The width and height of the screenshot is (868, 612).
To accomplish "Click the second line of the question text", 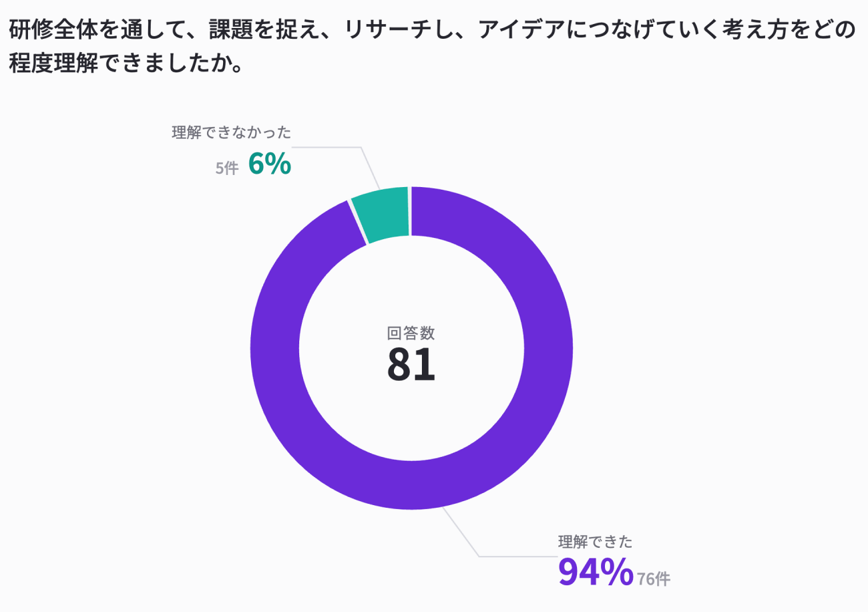I will coord(124,64).
